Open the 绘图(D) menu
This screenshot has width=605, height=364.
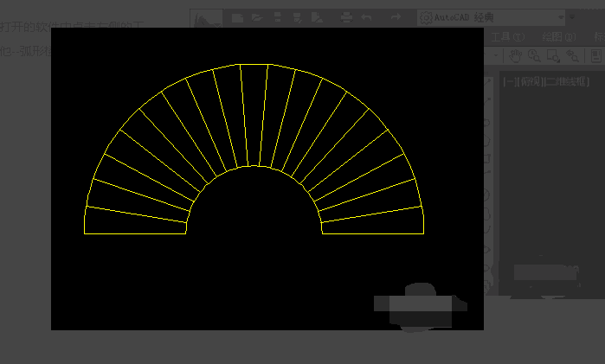(x=557, y=36)
